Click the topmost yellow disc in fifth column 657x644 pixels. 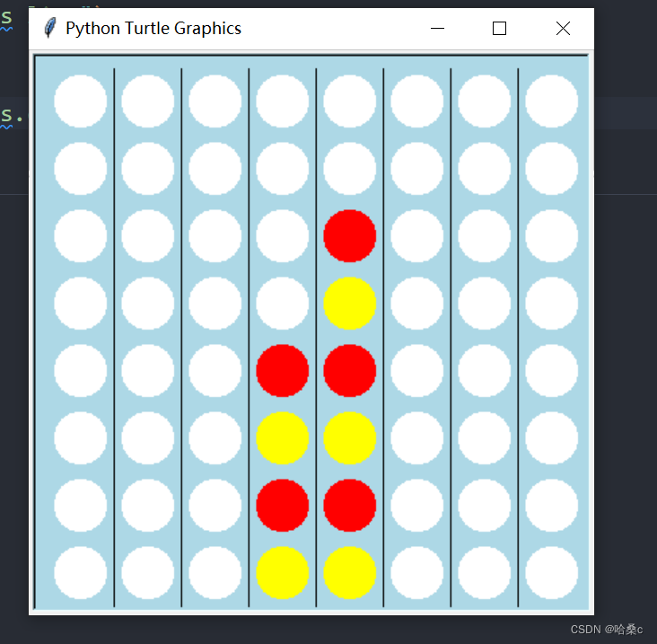tap(349, 303)
